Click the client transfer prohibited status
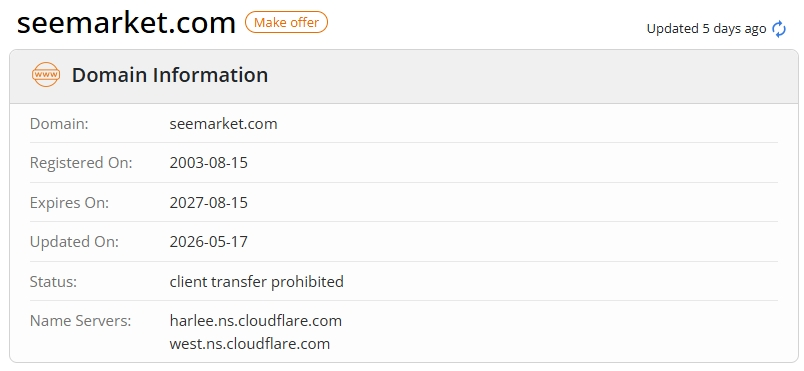 [x=256, y=281]
